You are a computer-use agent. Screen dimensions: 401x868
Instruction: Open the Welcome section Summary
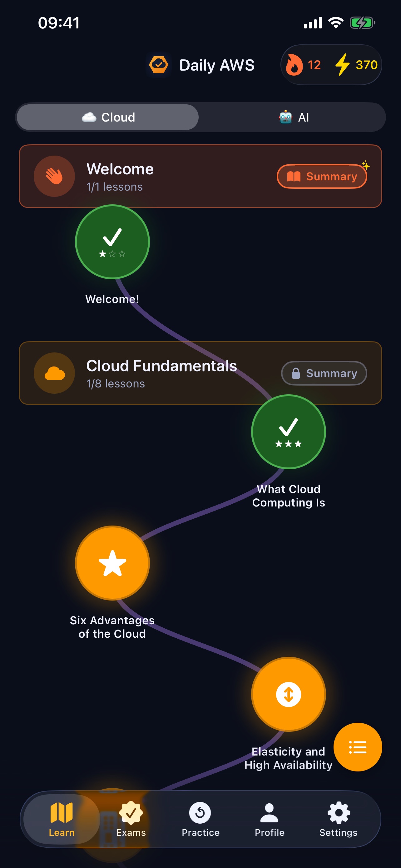tap(322, 176)
